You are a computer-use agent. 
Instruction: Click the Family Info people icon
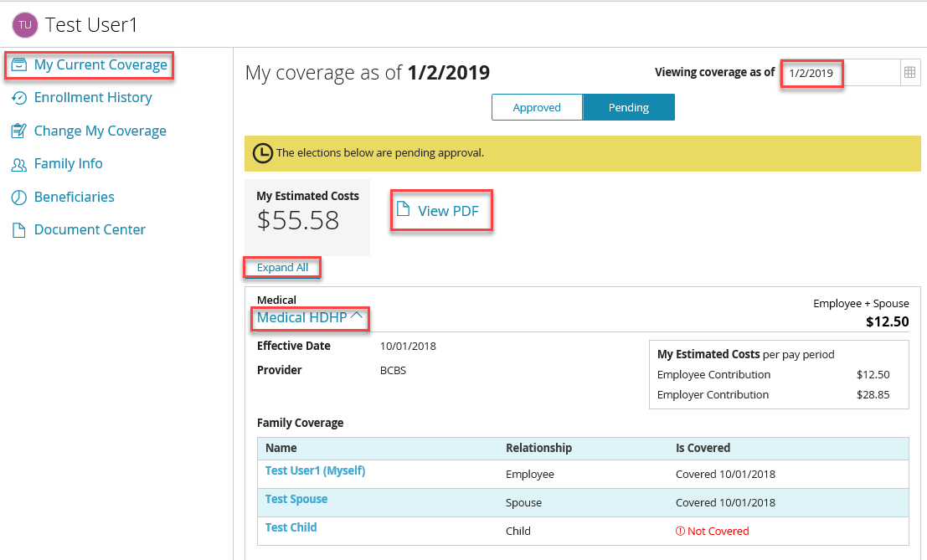pyautogui.click(x=18, y=164)
